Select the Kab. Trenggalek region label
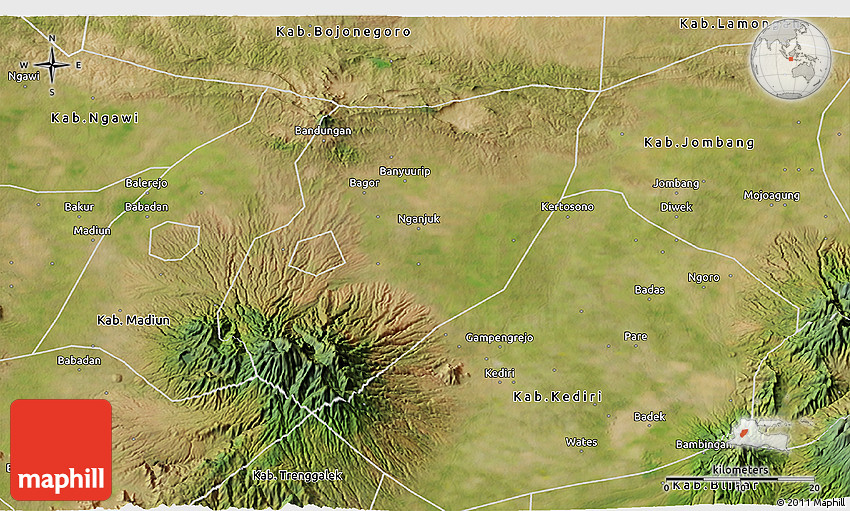This screenshot has width=850, height=511. point(297,475)
